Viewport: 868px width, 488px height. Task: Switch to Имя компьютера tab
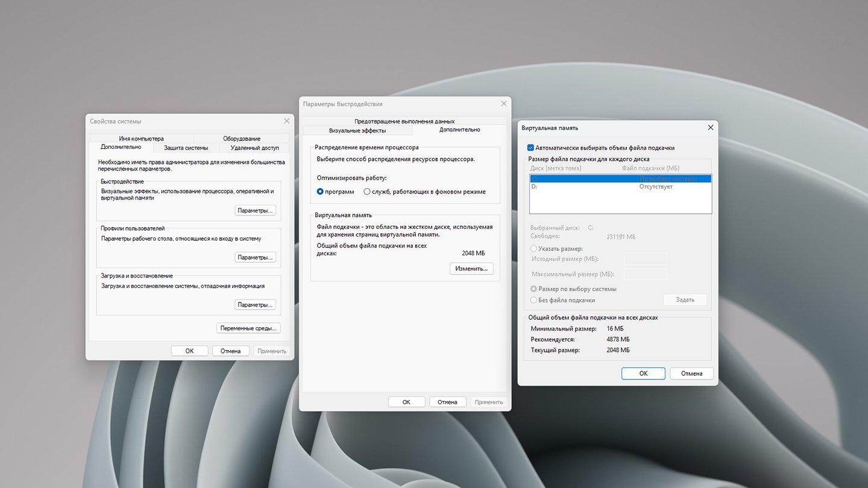click(141, 139)
